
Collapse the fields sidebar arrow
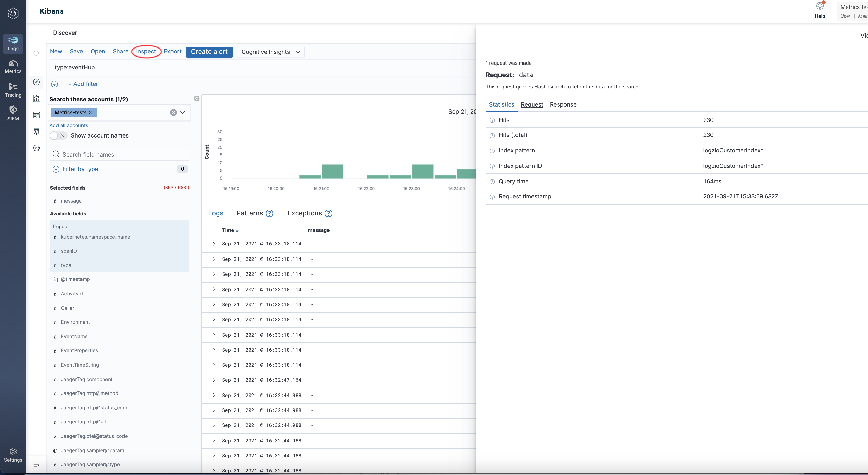pyautogui.click(x=196, y=99)
